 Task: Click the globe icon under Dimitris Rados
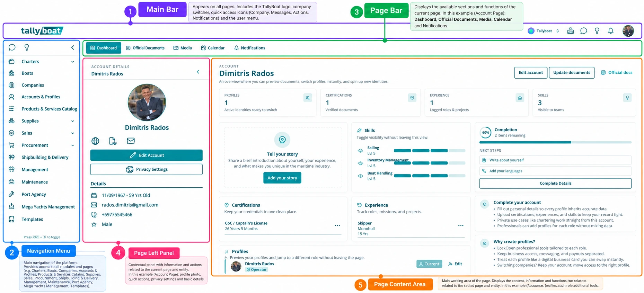tap(95, 141)
